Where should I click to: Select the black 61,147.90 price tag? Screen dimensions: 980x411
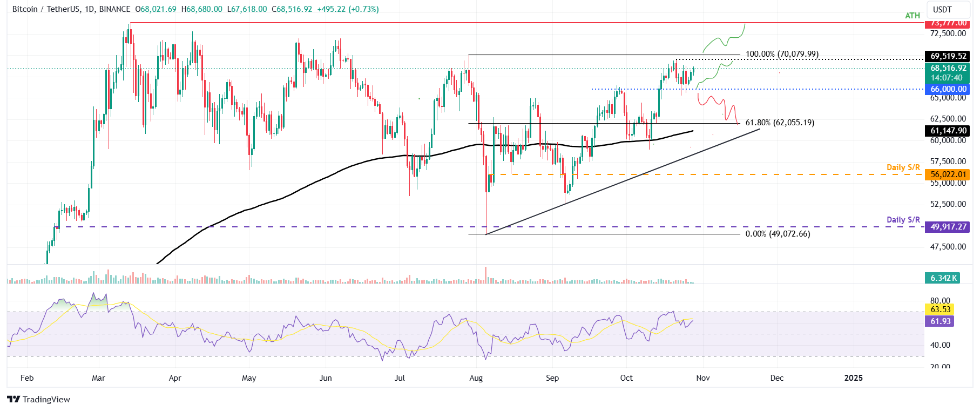(x=948, y=131)
